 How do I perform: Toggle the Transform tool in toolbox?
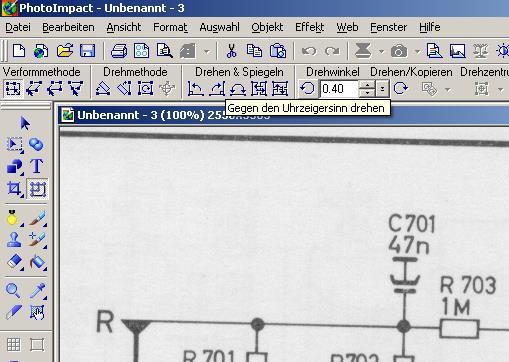37,189
